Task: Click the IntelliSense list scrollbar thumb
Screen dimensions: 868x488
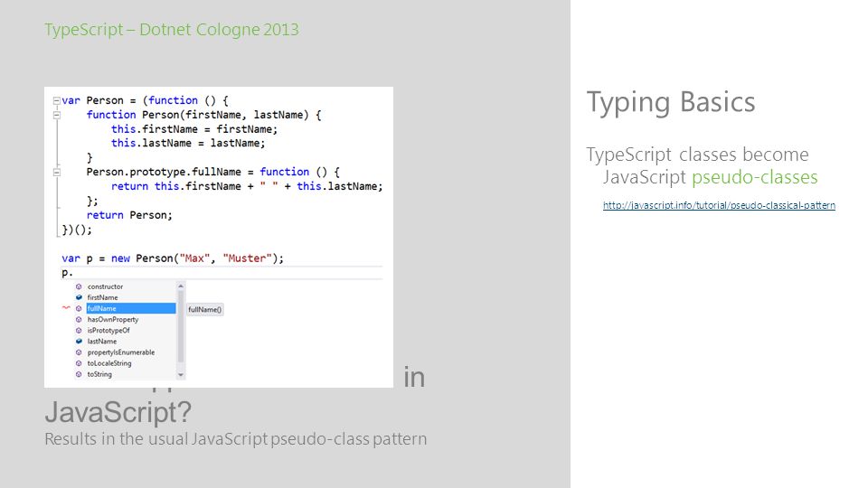Action: click(x=181, y=326)
